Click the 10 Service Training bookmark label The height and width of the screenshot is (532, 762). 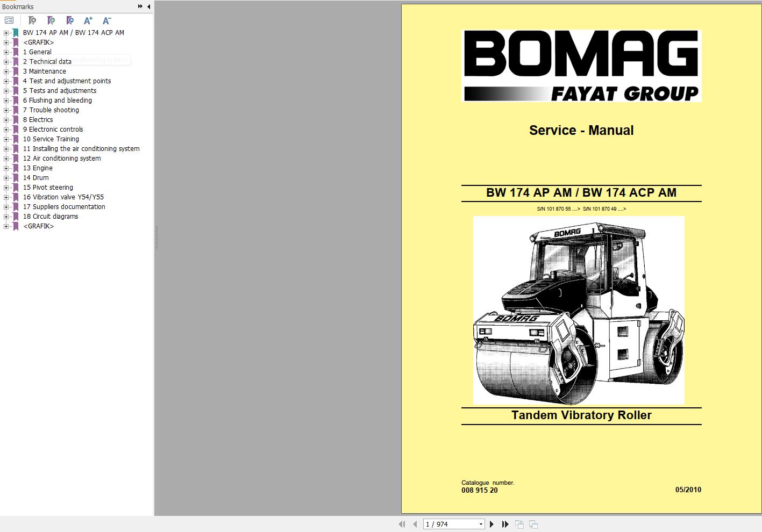tap(51, 139)
